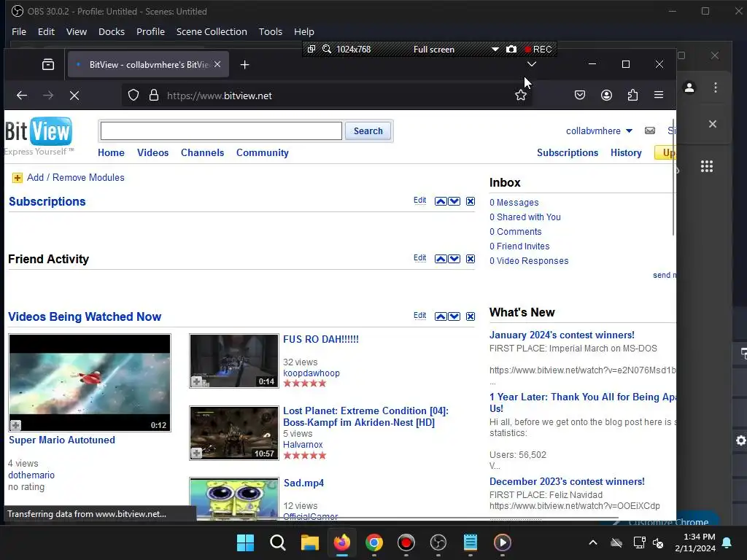Screen dimensions: 747x560
Task: Open the Full screen dropdown in toolbar
Action: (x=495, y=49)
